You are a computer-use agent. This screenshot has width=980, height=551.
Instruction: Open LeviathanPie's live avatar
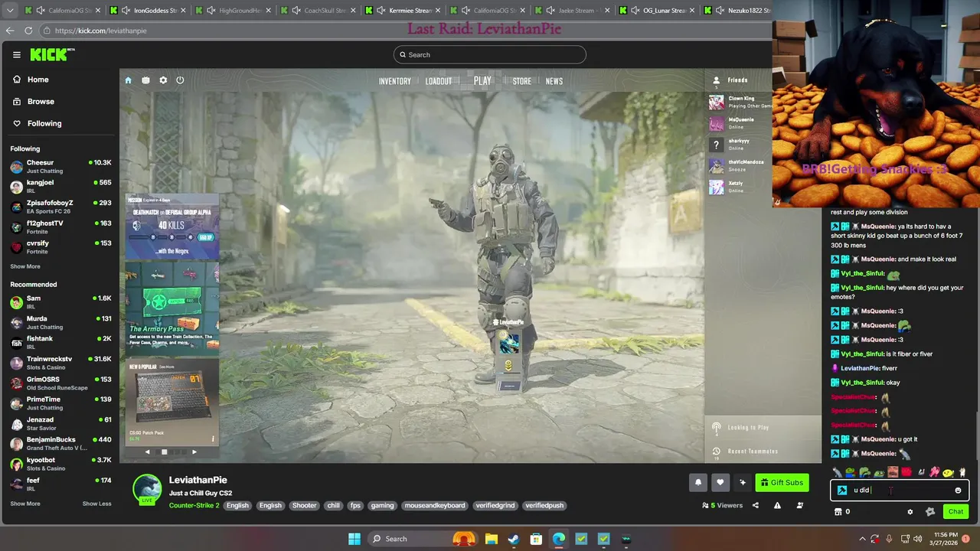point(147,490)
